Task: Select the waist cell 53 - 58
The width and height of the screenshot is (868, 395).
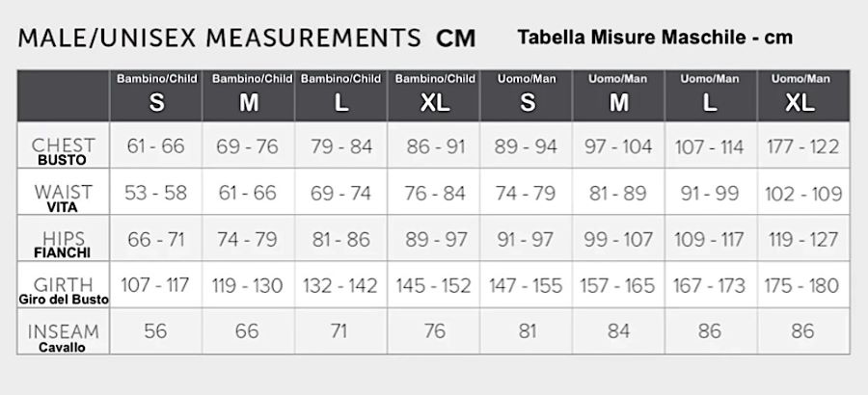Action: click(x=155, y=193)
